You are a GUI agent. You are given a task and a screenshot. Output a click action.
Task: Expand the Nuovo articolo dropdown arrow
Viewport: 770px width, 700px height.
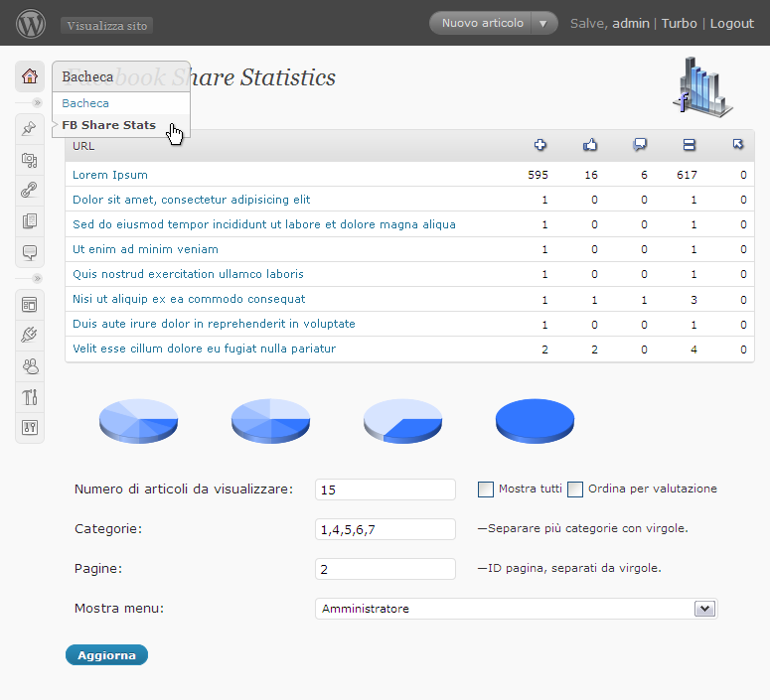[x=542, y=23]
